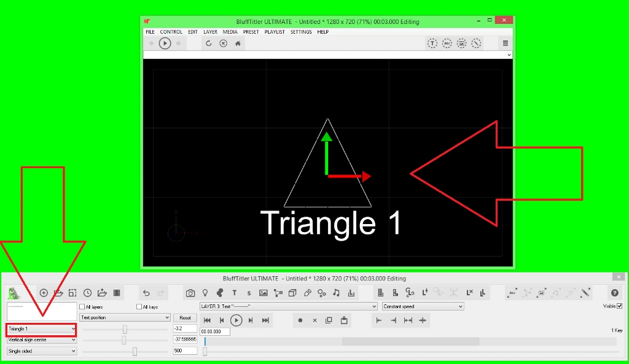Enable the All keys checkbox
The height and width of the screenshot is (364, 629).
[x=139, y=307]
